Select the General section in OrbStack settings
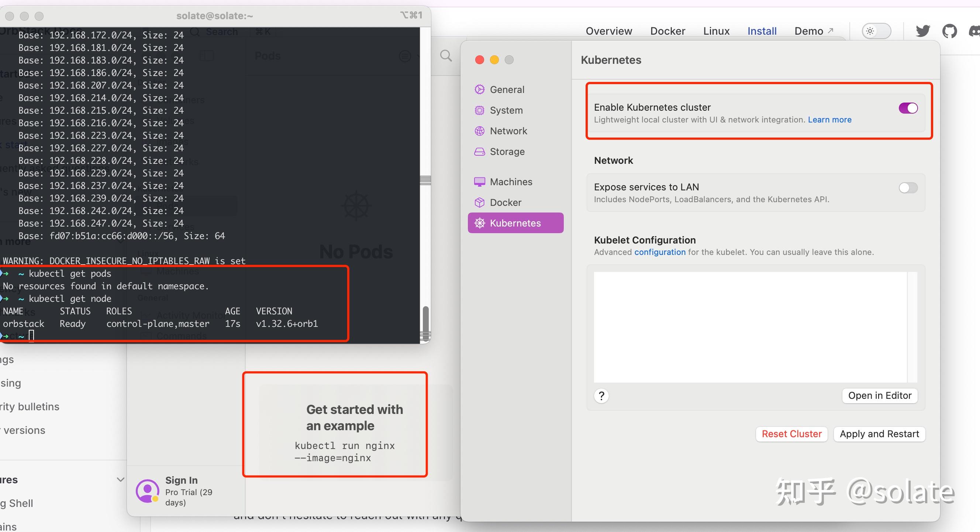980x532 pixels. pyautogui.click(x=506, y=89)
